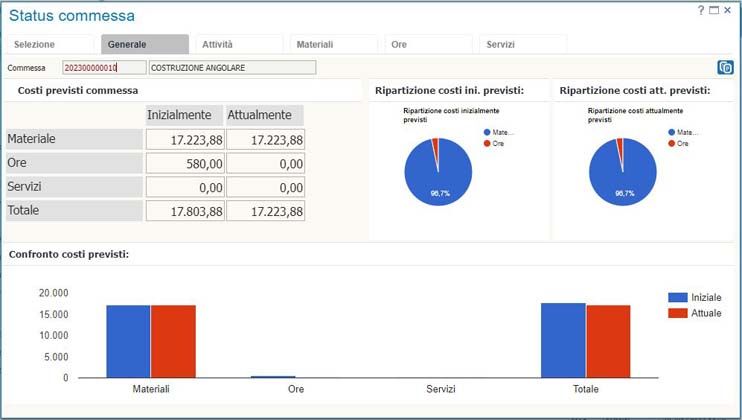Click the Generale tab
742x420 pixels.
pos(144,44)
